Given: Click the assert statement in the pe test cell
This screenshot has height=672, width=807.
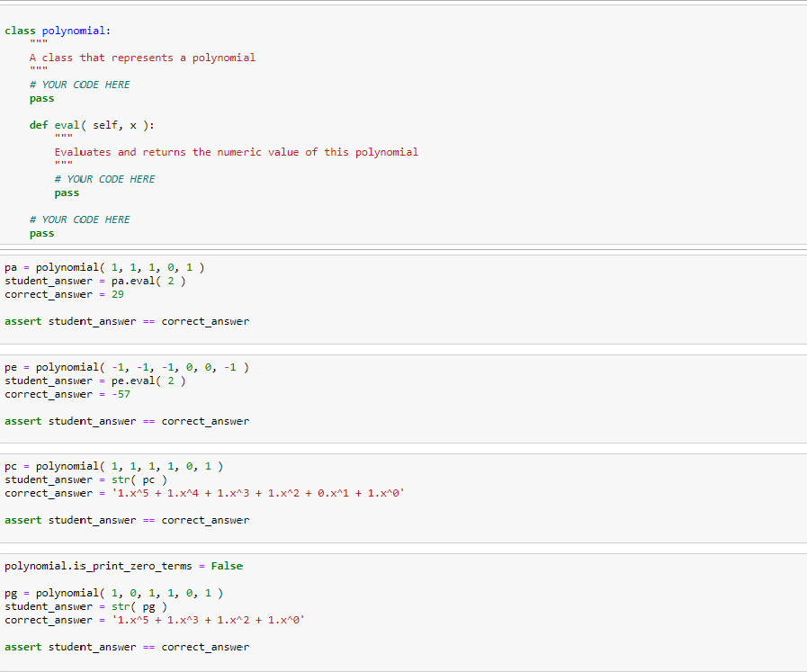Looking at the screenshot, I should pos(126,420).
